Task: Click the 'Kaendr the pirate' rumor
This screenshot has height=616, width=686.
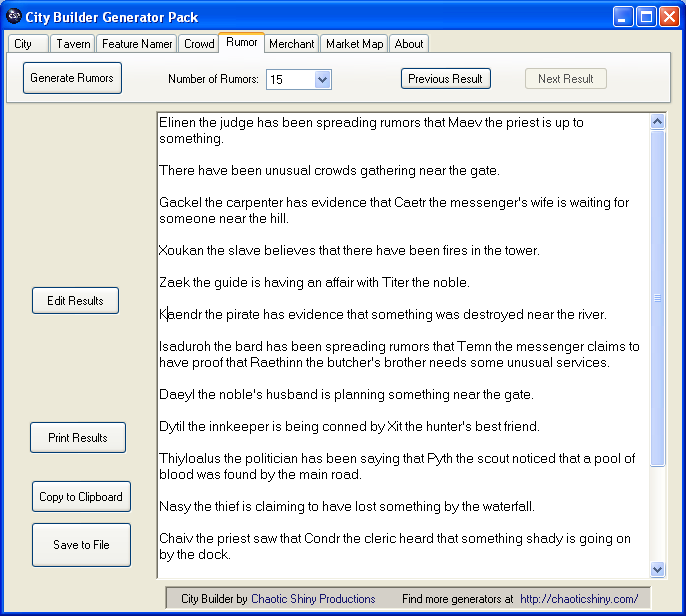Action: pos(383,314)
